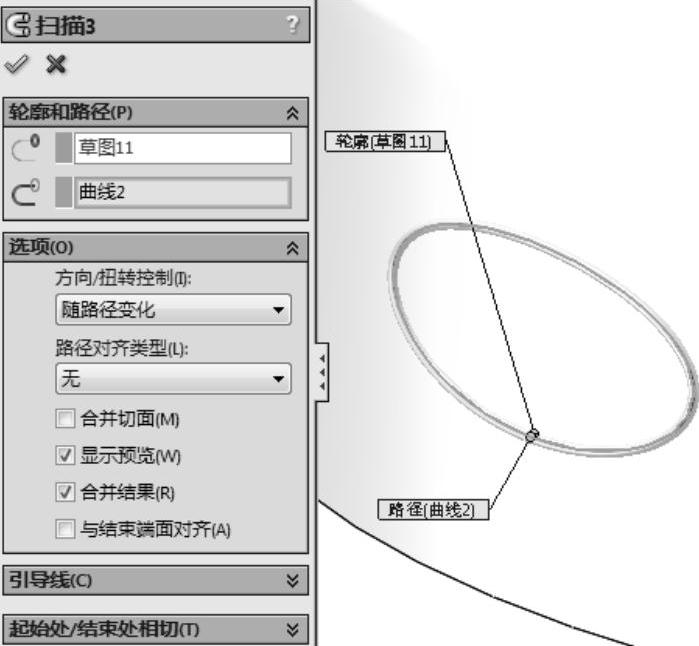Click the profile selection icon beside 草图11

[x=26, y=148]
